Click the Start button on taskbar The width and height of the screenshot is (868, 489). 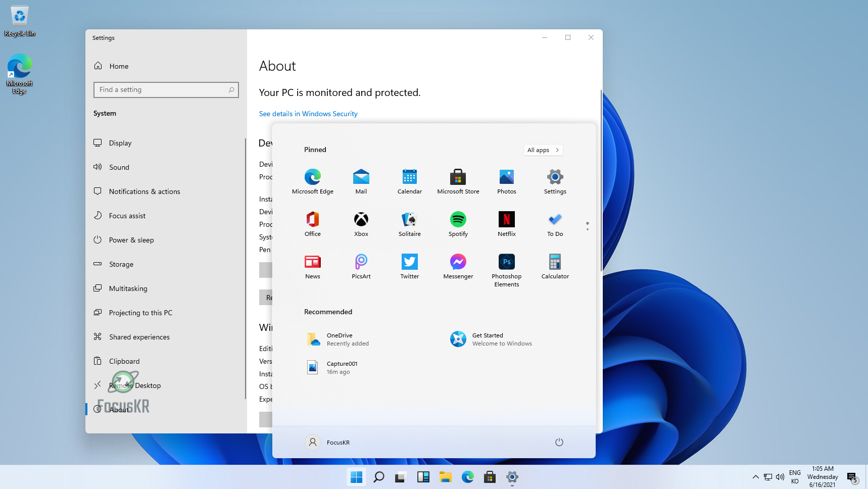click(x=357, y=477)
